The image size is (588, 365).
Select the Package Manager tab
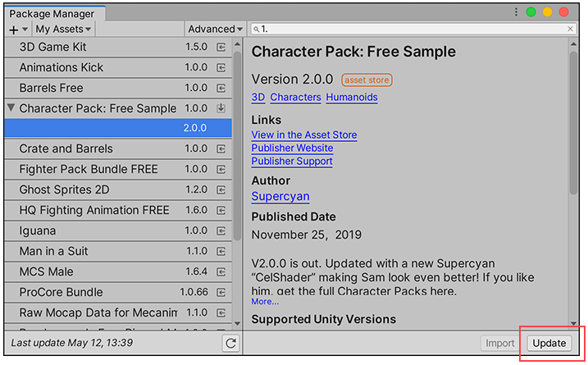(52, 13)
